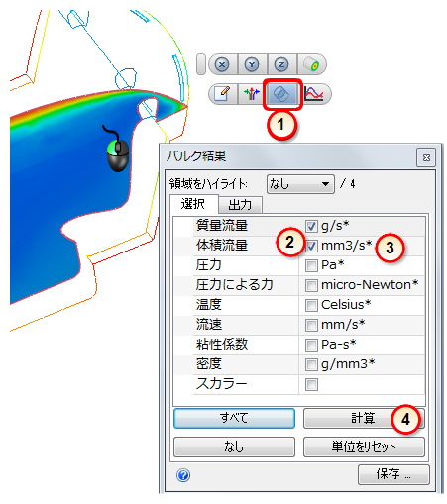Image resolution: width=447 pixels, height=504 pixels.
Task: Click the mm3/s* unit text
Action: pos(347,246)
